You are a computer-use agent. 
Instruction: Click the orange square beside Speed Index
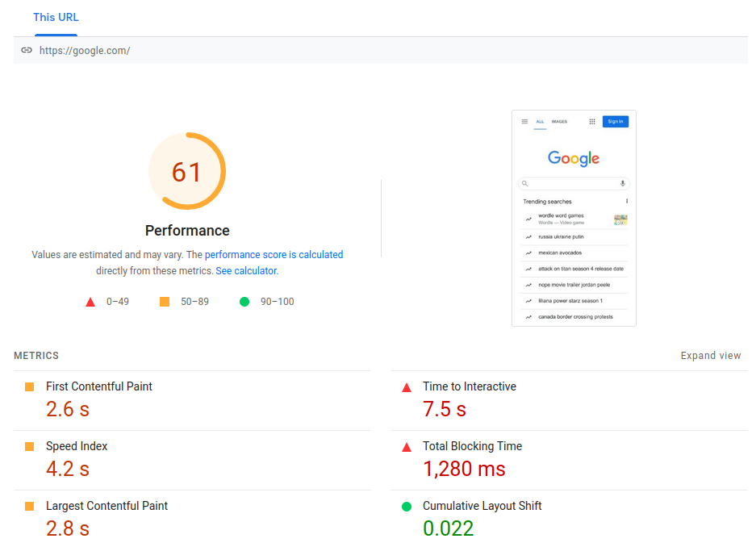(29, 446)
